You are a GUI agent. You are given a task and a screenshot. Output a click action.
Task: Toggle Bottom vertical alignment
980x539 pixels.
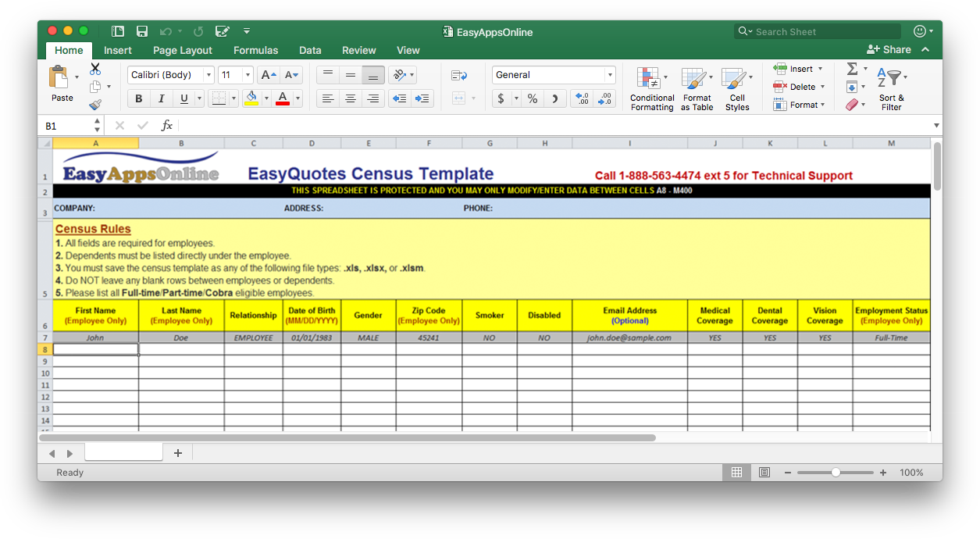tap(373, 75)
